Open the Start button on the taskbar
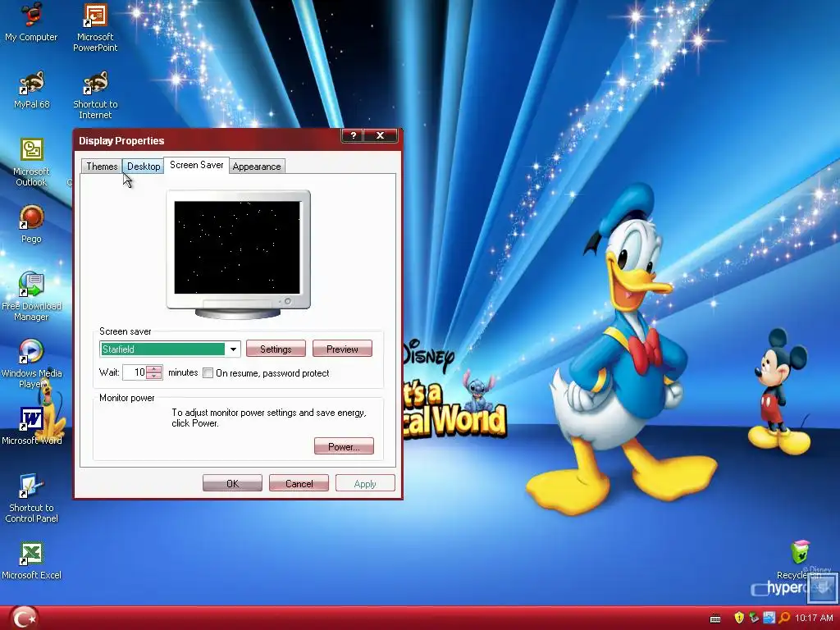840x630 pixels. (24, 618)
